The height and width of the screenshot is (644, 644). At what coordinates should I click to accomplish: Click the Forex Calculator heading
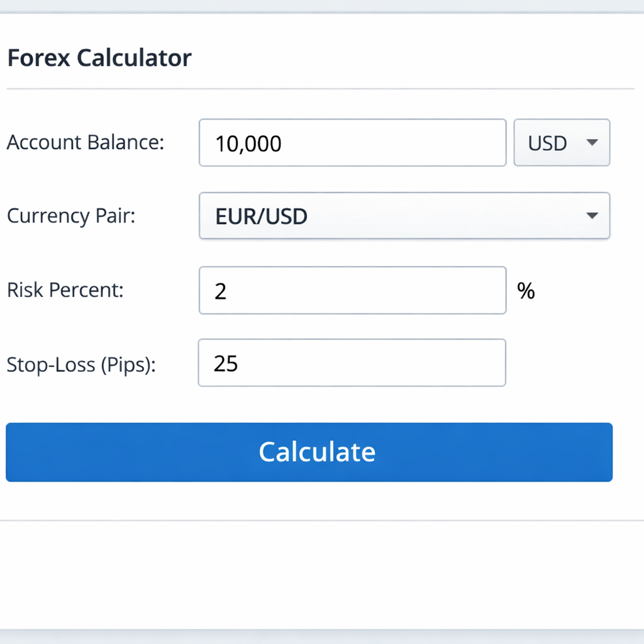coord(99,58)
